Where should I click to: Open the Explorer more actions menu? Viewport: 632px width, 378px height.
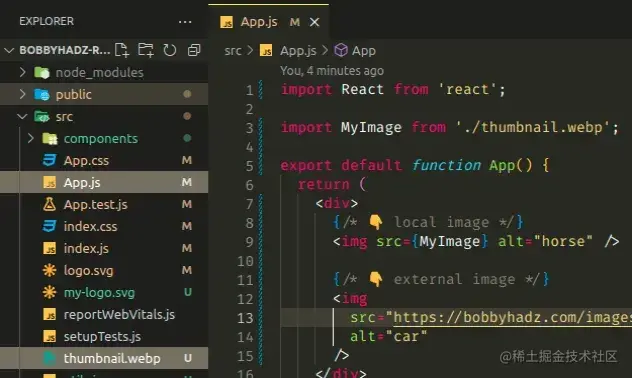185,22
